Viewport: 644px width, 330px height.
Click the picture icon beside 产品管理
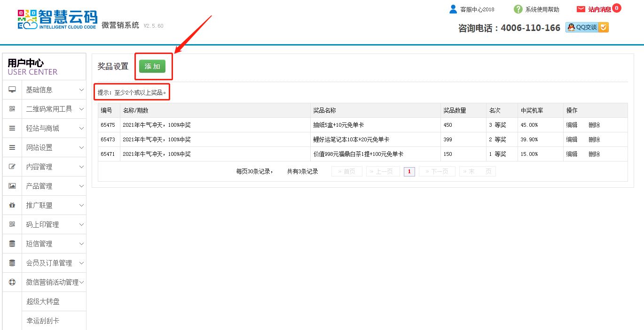point(12,186)
